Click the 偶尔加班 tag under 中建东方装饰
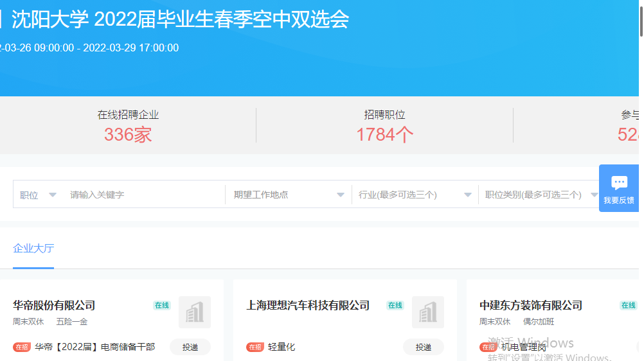The image size is (644, 361). pyautogui.click(x=539, y=322)
